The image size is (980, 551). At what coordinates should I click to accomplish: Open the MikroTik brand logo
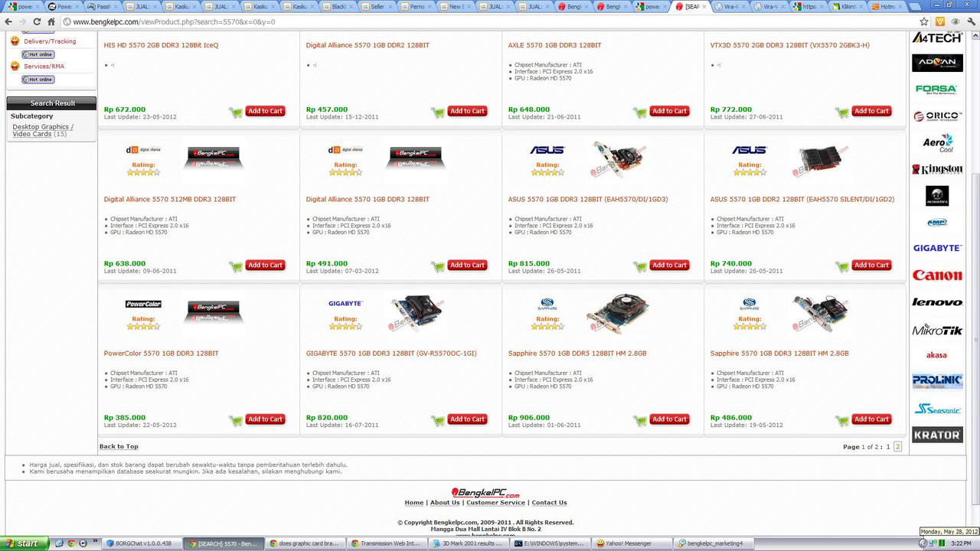(x=937, y=330)
